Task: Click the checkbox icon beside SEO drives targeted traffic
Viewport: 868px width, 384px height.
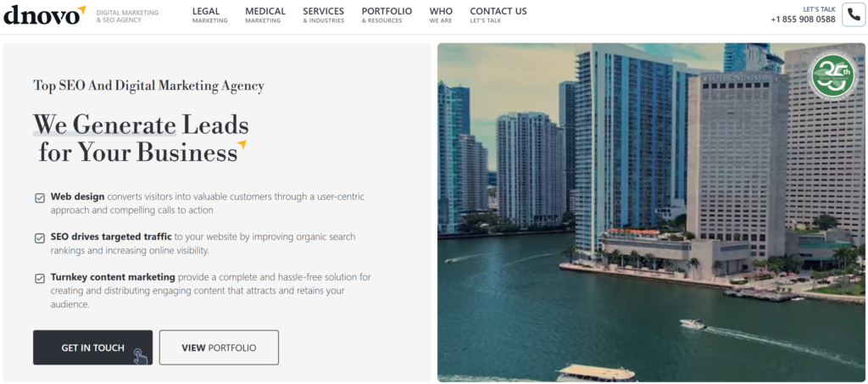Action: (x=40, y=238)
